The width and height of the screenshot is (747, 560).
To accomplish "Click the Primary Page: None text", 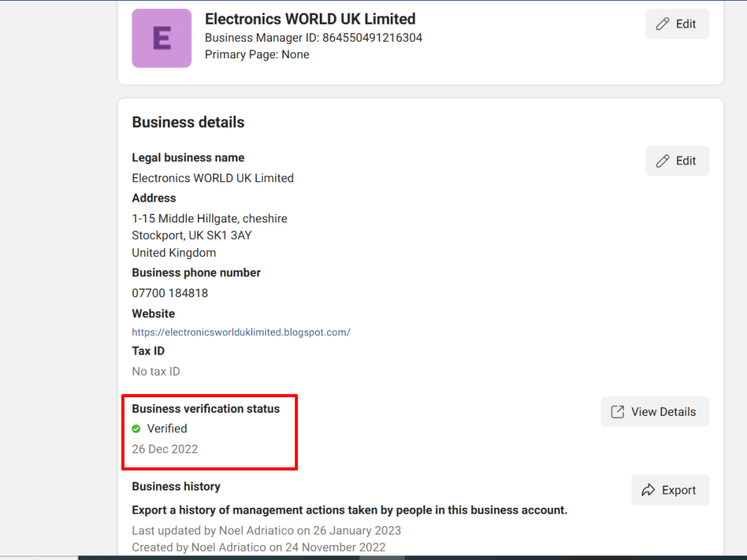I will 257,55.
